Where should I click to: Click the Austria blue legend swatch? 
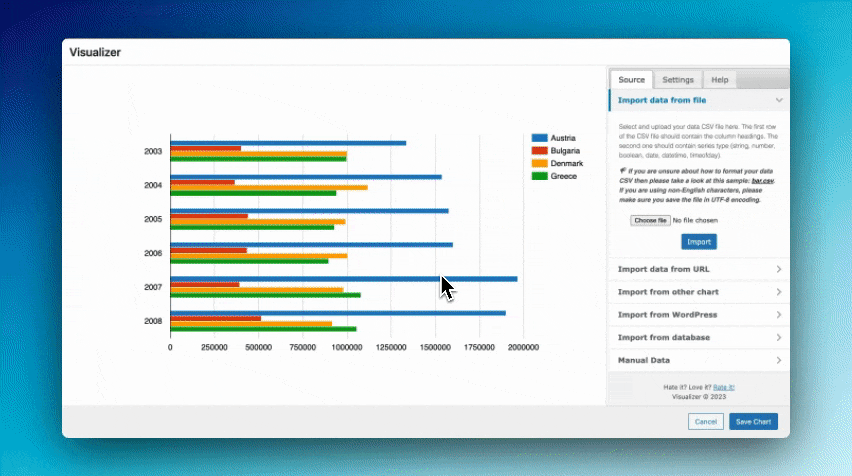[539, 137]
